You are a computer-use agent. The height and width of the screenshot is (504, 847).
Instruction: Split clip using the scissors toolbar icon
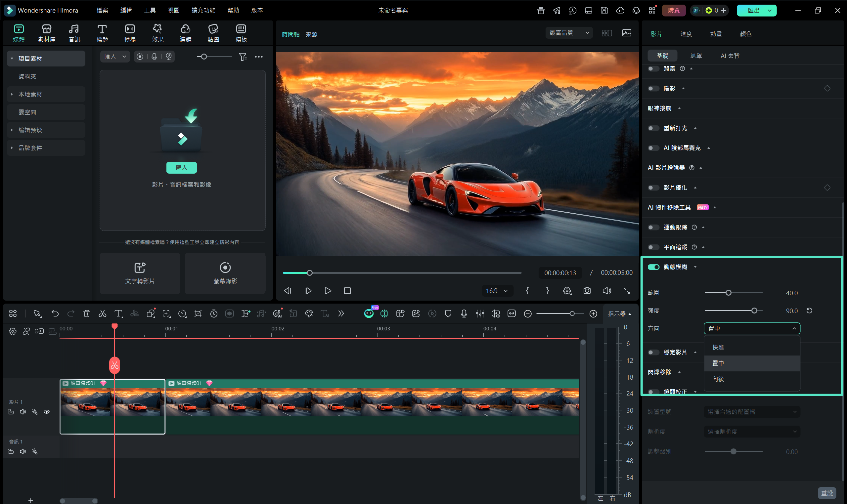click(x=102, y=314)
